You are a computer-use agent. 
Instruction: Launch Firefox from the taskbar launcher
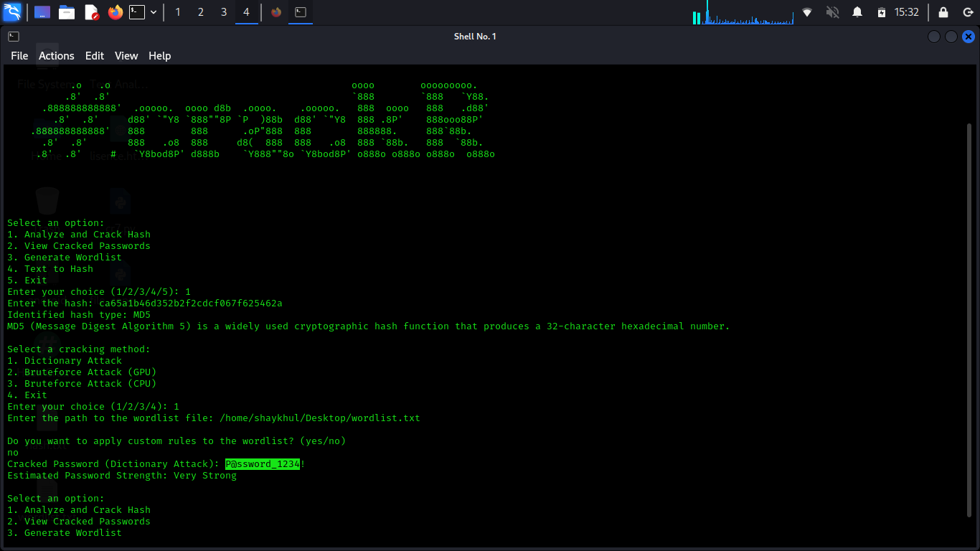116,12
